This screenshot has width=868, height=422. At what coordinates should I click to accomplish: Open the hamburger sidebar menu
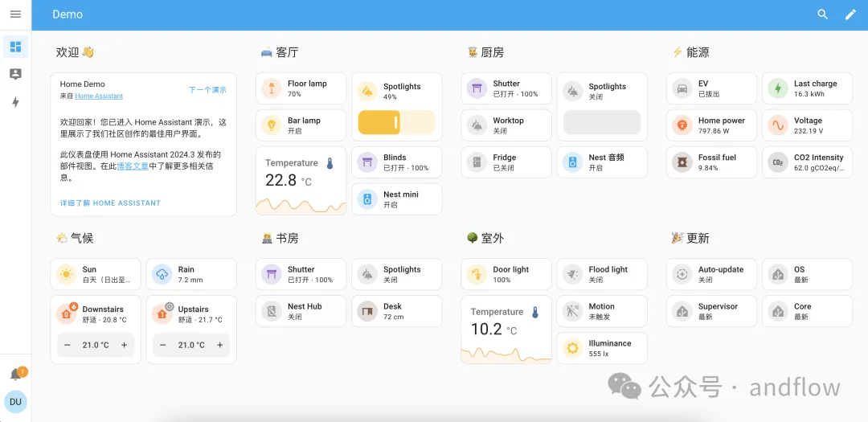click(15, 14)
